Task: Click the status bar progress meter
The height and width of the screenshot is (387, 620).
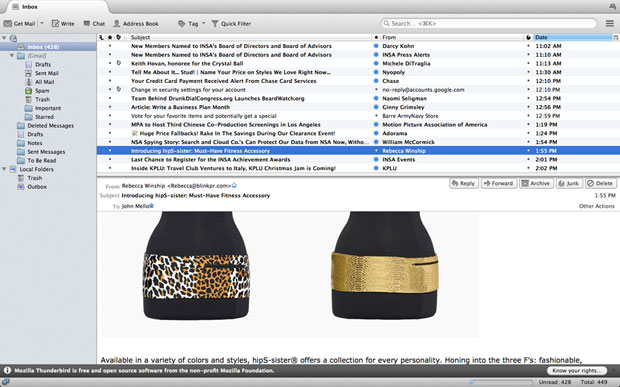Action: (501, 382)
